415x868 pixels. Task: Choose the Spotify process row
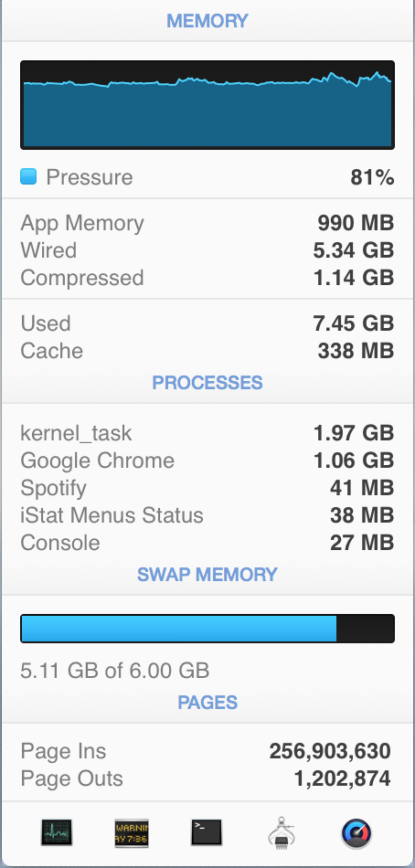tap(207, 488)
